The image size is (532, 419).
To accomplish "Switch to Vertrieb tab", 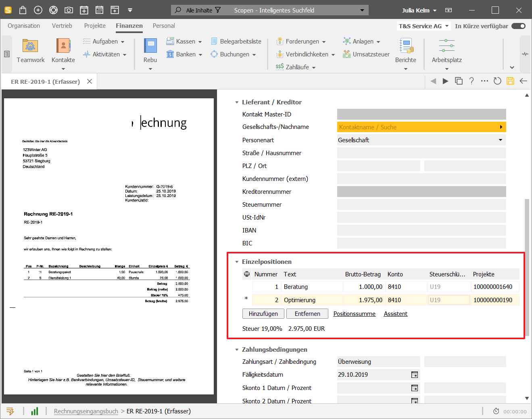I will pos(62,26).
